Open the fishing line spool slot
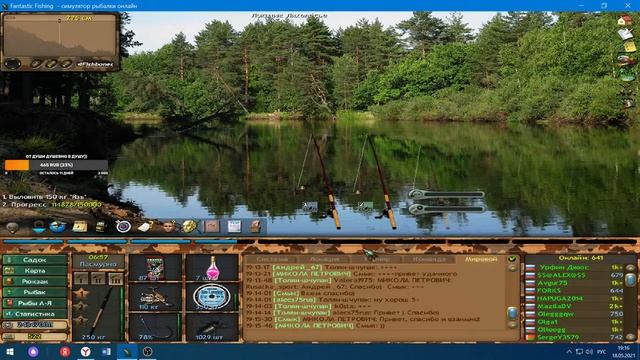Image resolution: width=640 pixels, height=360 pixels. coord(212,297)
